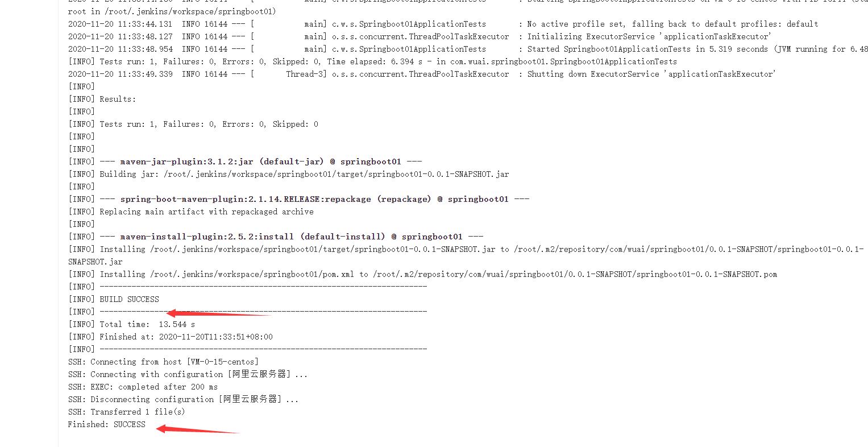Image resolution: width=868 pixels, height=447 pixels.
Task: Click the "Finished at: 2020-11-20T11:33:51+08:00" line
Action: pos(171,337)
